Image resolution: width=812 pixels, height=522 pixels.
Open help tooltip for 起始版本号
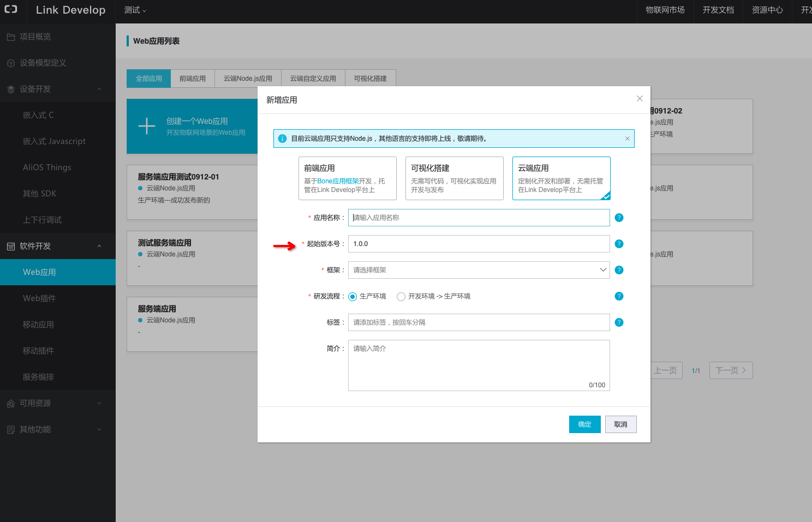(619, 244)
